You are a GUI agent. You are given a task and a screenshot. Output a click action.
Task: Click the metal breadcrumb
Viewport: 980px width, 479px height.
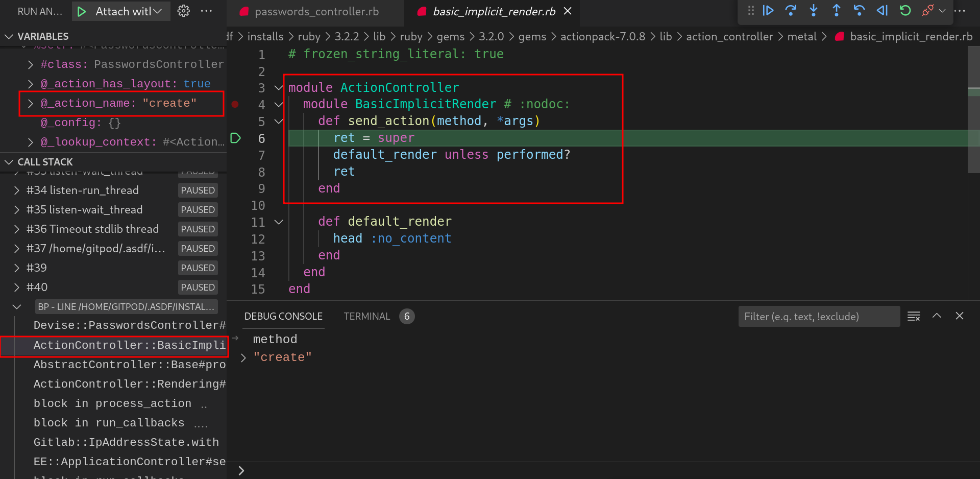(802, 37)
